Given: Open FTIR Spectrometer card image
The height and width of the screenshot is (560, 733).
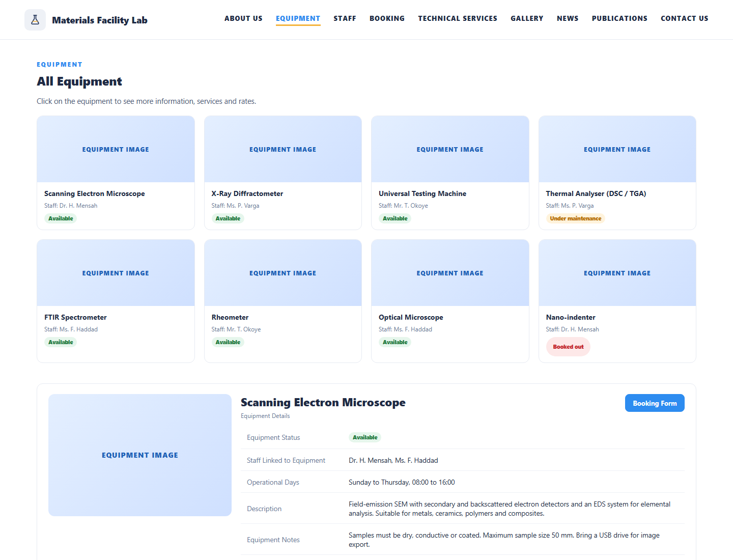Looking at the screenshot, I should [x=116, y=273].
